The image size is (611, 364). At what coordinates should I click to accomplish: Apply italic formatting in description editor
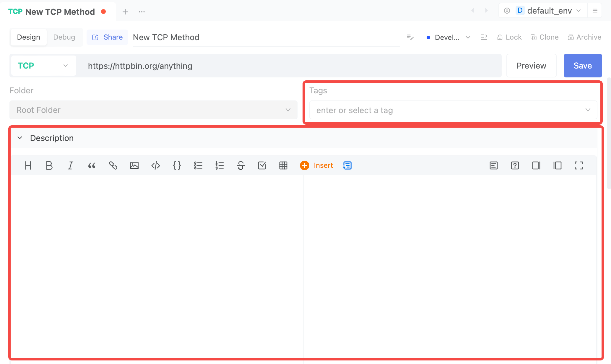point(71,165)
